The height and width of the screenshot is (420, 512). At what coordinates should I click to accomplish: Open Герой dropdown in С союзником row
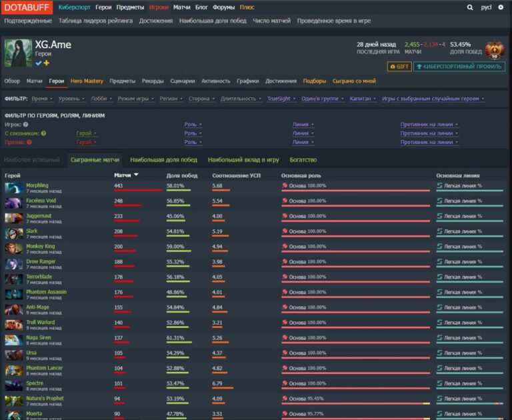pyautogui.click(x=87, y=133)
